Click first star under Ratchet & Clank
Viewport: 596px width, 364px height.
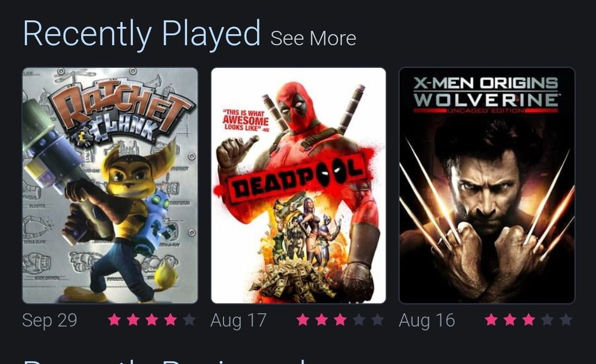(x=114, y=320)
